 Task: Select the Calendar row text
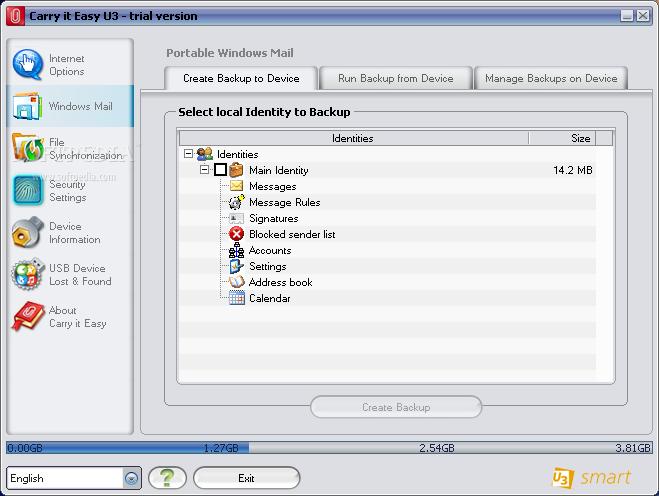pyautogui.click(x=270, y=298)
